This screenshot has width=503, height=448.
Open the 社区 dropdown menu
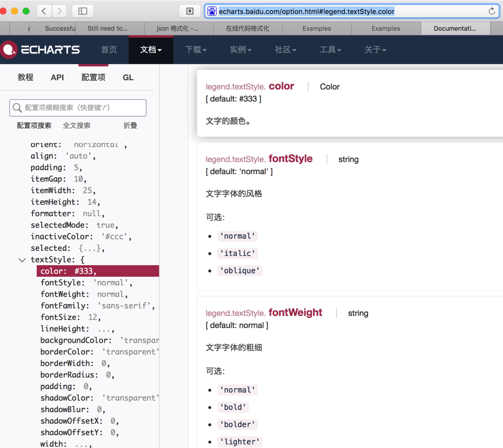tap(286, 50)
